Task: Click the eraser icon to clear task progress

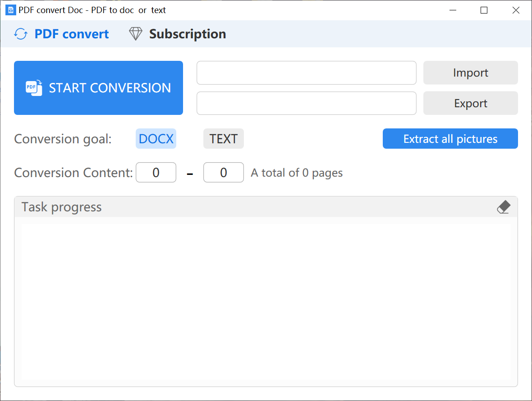Action: tap(504, 207)
